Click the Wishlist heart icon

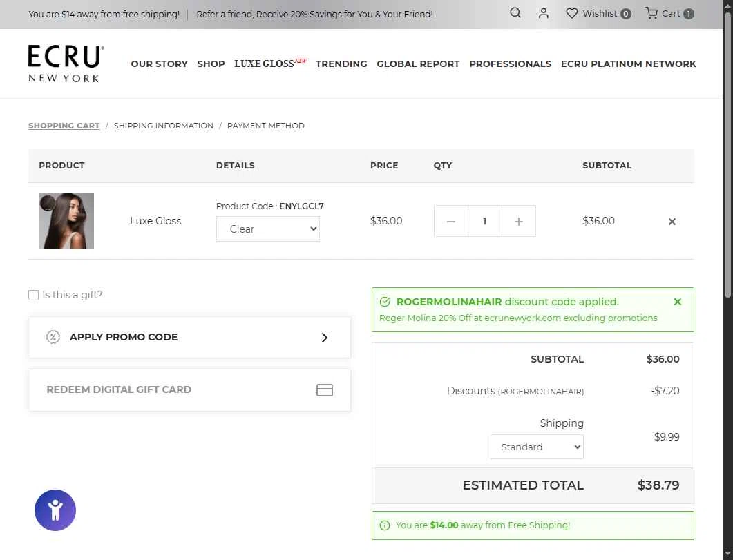pyautogui.click(x=571, y=13)
